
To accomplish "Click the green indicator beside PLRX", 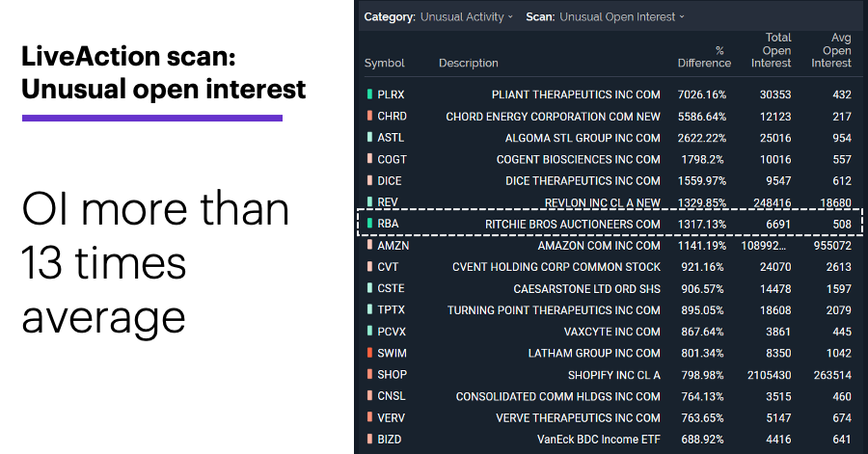I will pos(369,94).
